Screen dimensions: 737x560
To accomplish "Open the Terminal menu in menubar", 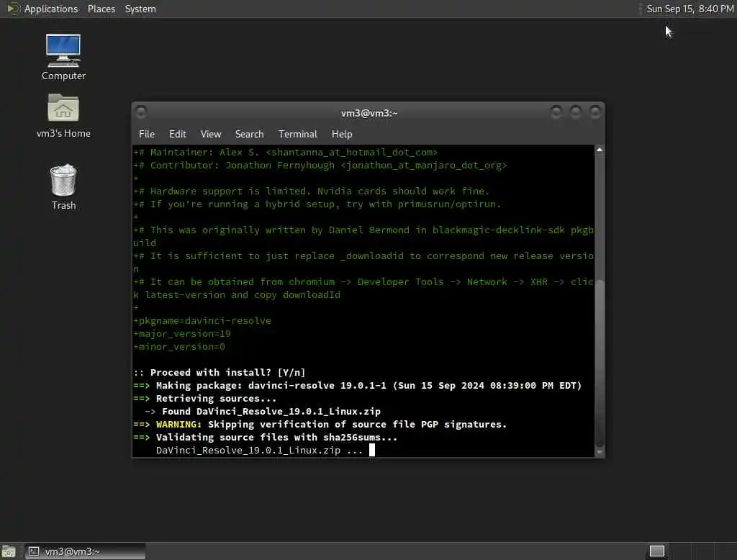I will [x=297, y=134].
